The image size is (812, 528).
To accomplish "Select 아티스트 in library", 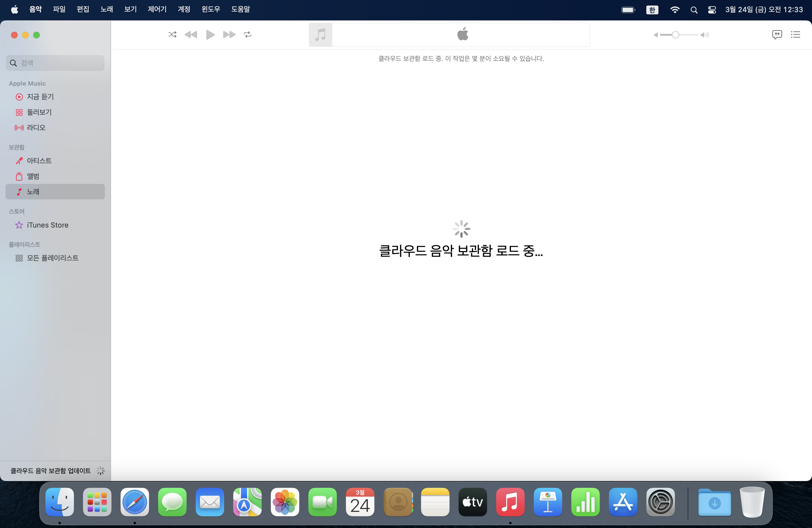I will click(x=39, y=161).
